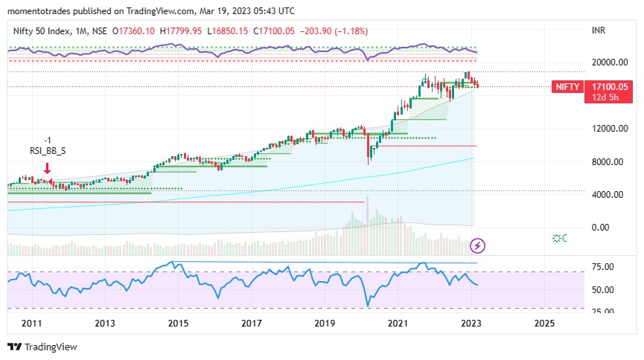Click the 12d 5h countdown under the price tag
Image resolution: width=644 pixels, height=360 pixels.
[605, 97]
